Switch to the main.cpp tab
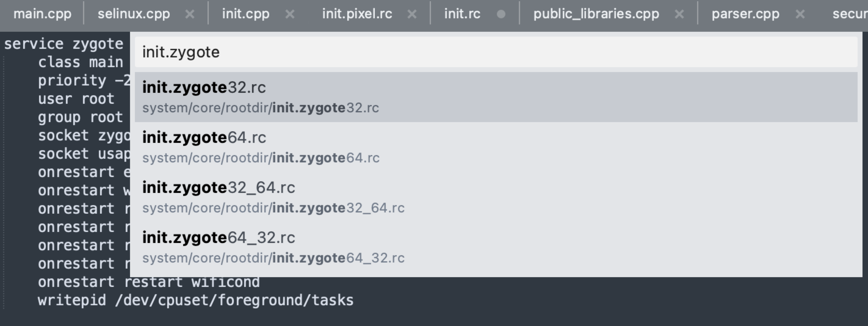Screen dimensions: 868x326 42,14
